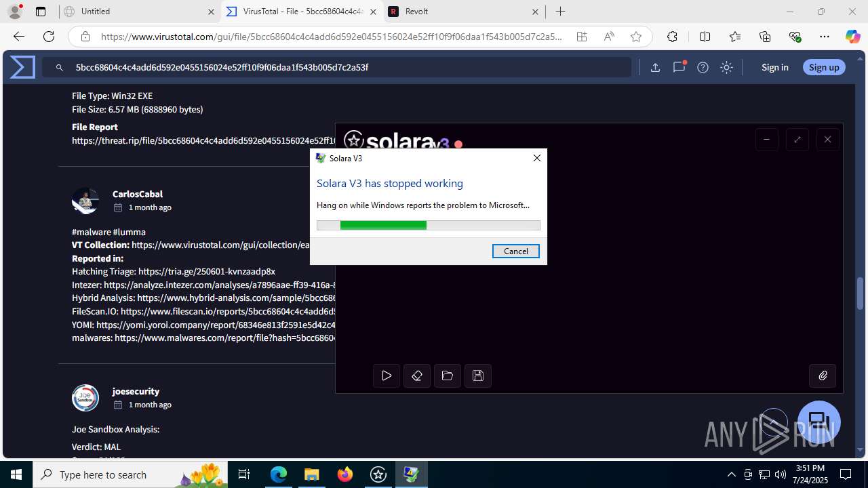Show hidden system tray icons
The width and height of the screenshot is (868, 488).
tap(732, 474)
